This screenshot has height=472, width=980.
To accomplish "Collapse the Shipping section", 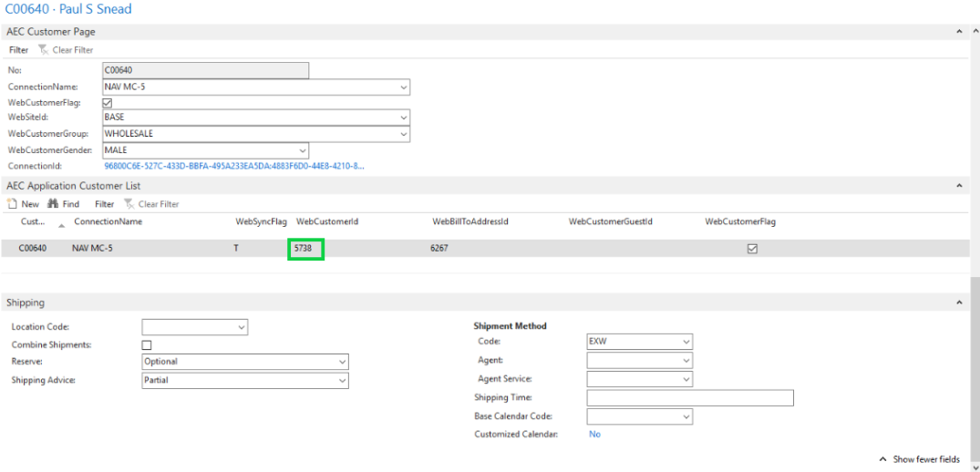I will [x=959, y=303].
